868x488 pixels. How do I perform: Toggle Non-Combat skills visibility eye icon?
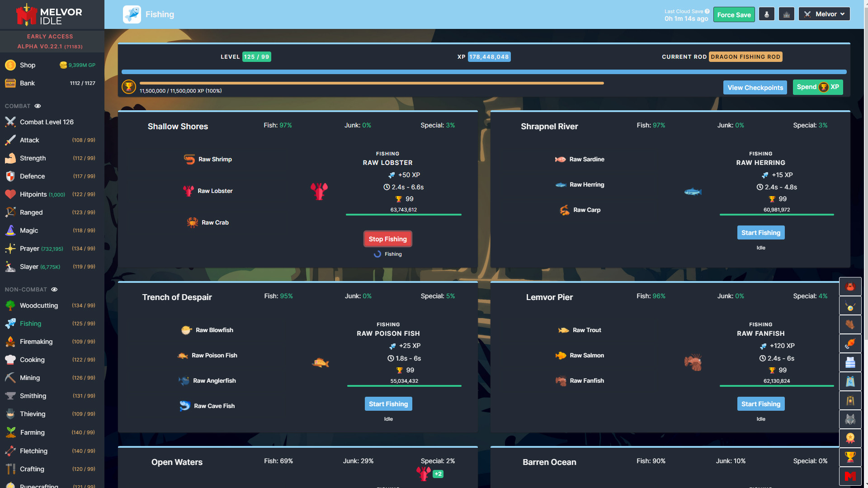[x=55, y=289]
